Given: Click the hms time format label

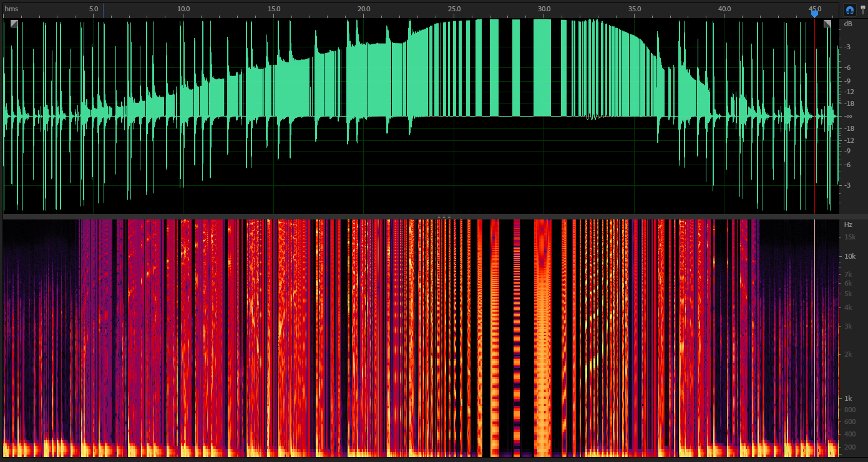Looking at the screenshot, I should (x=11, y=9).
